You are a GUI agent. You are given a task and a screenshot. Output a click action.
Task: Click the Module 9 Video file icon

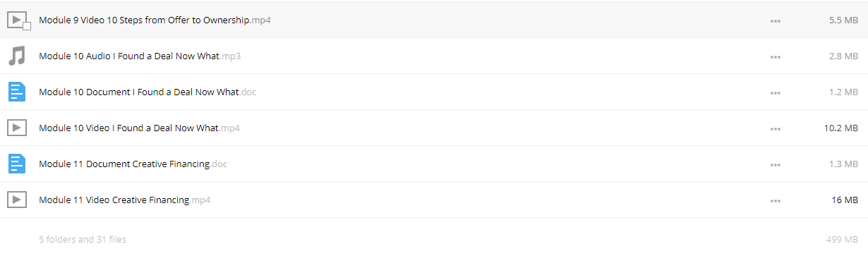[x=17, y=20]
